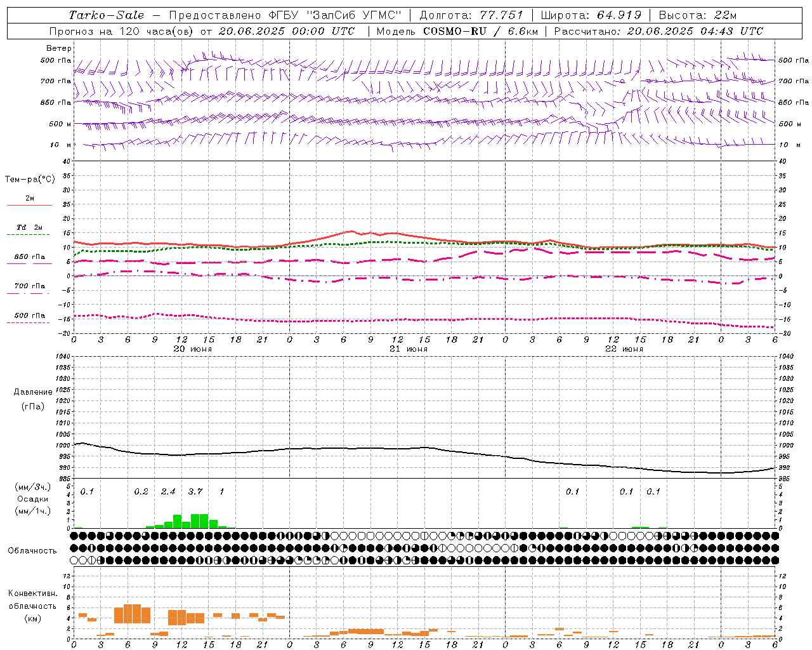Click the dashed 850 гПа temperature legend line
Image resolution: width=812 pixels, height=650 pixels.
click(29, 263)
